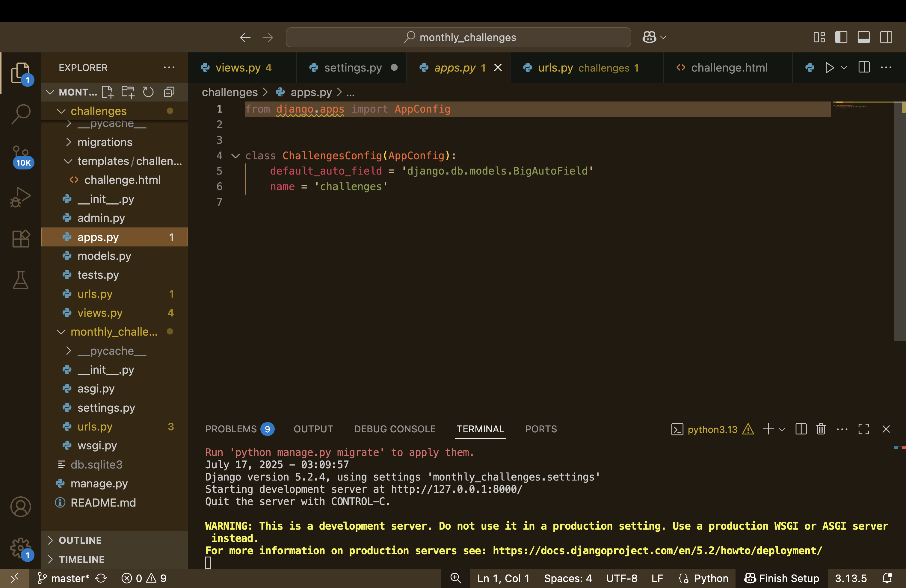Add a new terminal with plus icon
The image size is (906, 588).
pos(768,429)
